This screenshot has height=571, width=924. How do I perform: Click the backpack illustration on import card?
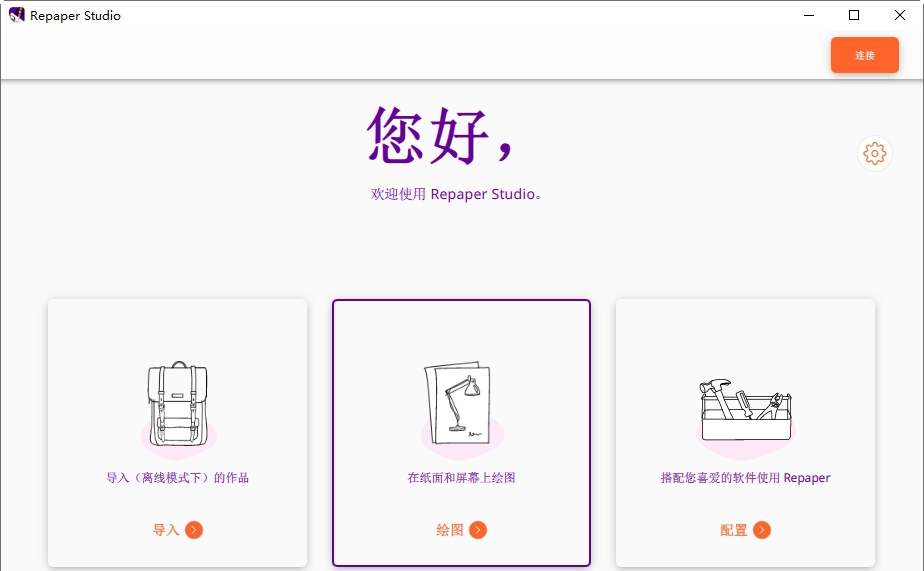pos(178,406)
